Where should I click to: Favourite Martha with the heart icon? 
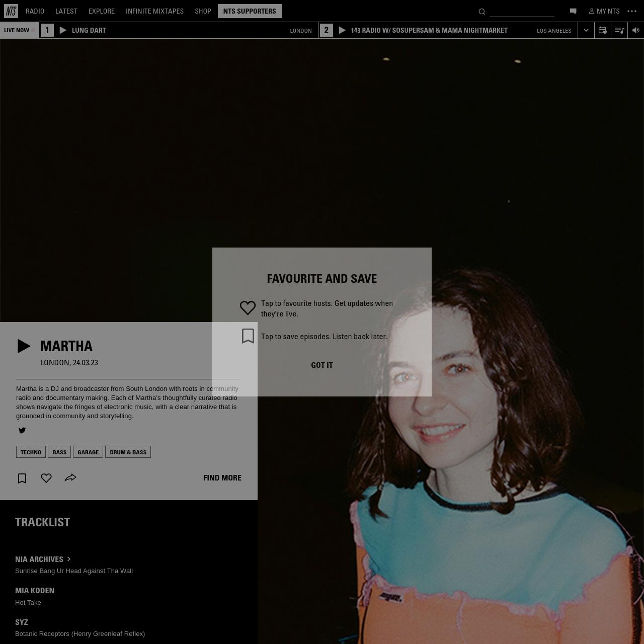click(46, 478)
